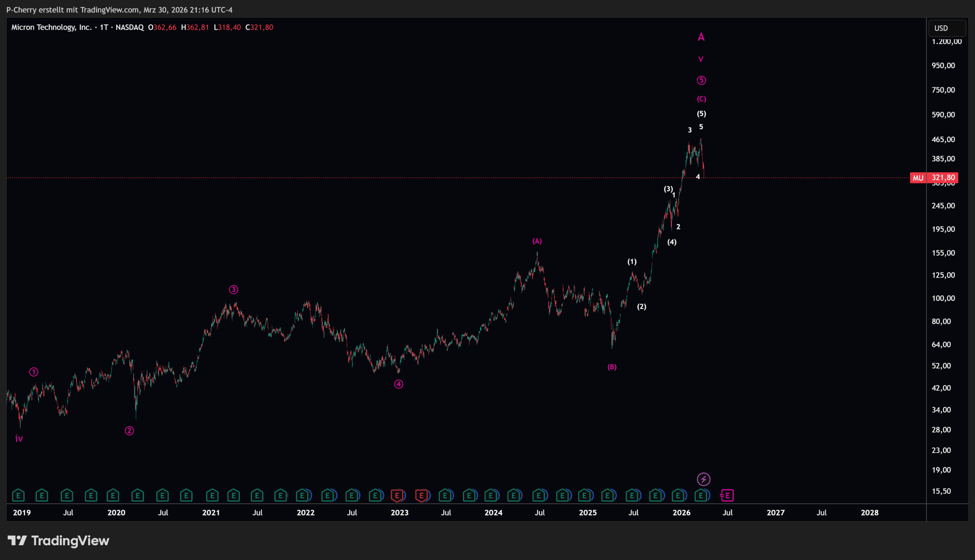
Task: Click the pink iv wave label
Action: click(19, 439)
